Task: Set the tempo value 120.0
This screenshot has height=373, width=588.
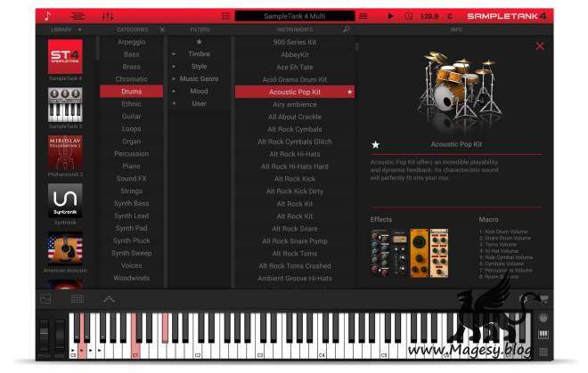Action: (429, 16)
